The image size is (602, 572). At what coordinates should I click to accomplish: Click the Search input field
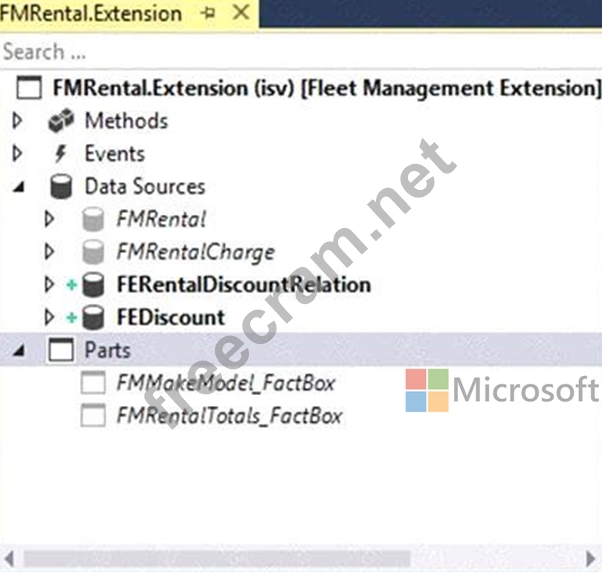(300, 51)
